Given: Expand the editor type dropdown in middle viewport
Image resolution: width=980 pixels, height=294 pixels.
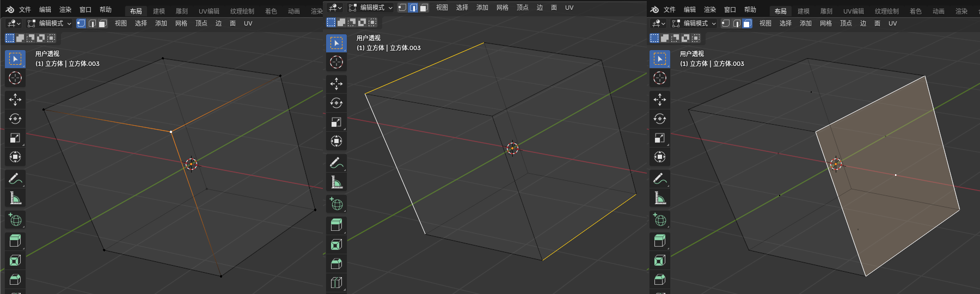Looking at the screenshot, I should 335,8.
